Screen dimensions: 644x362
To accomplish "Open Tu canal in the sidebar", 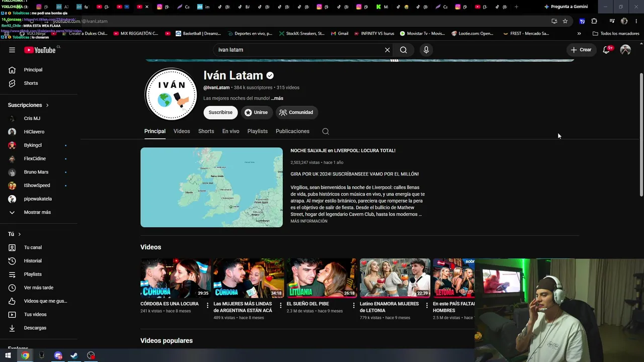I will pos(33,247).
